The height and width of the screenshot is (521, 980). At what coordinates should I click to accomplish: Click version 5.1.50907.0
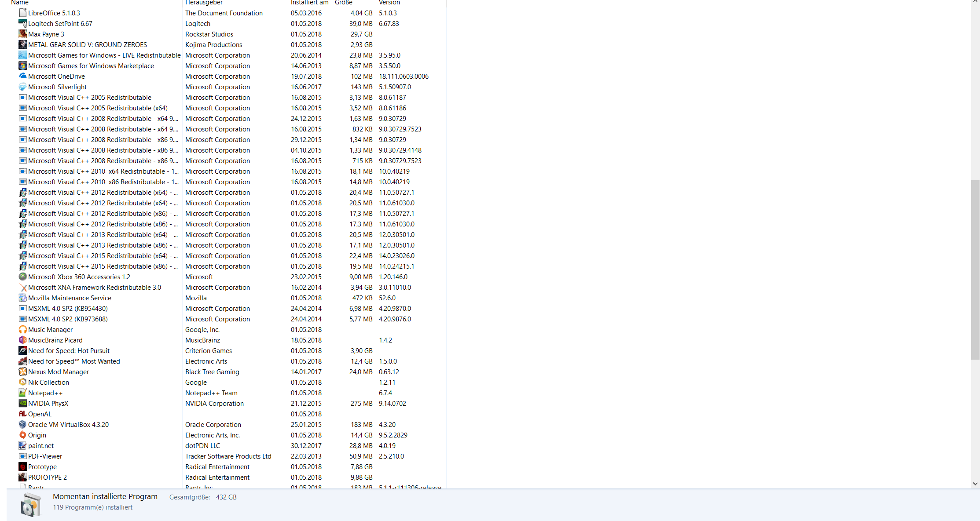[395, 87]
